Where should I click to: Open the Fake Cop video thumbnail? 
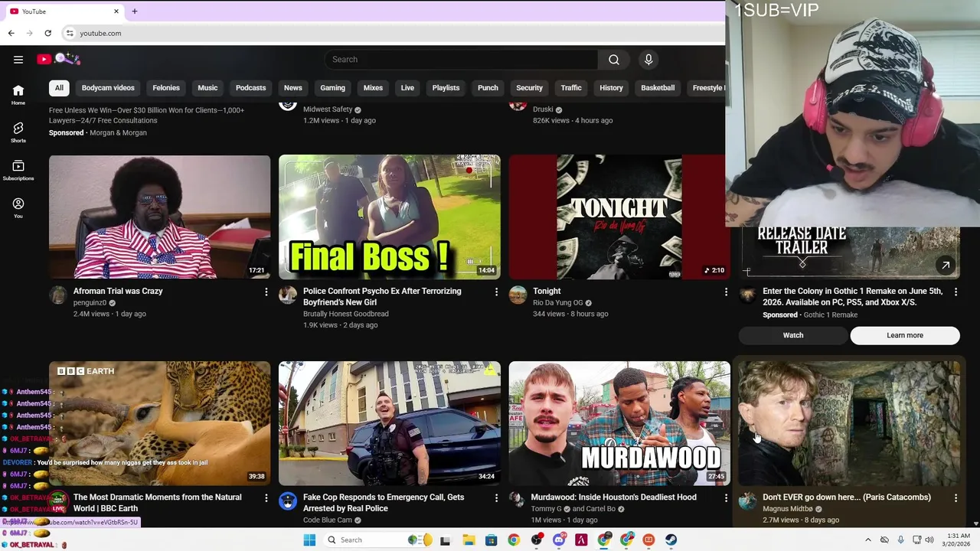tap(390, 423)
